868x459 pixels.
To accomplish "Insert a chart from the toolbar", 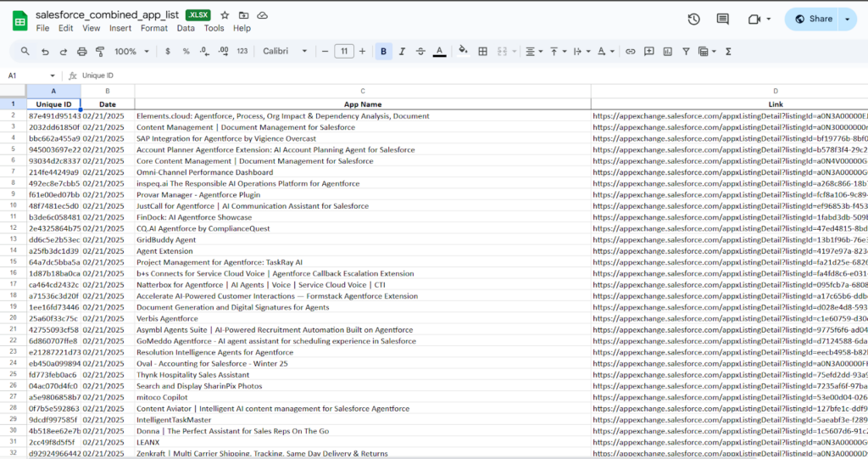I will tap(667, 52).
